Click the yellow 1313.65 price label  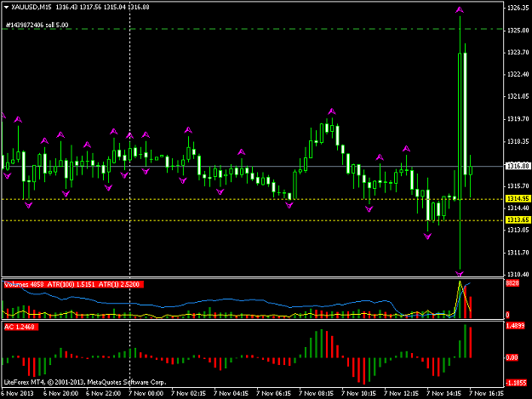[518, 220]
